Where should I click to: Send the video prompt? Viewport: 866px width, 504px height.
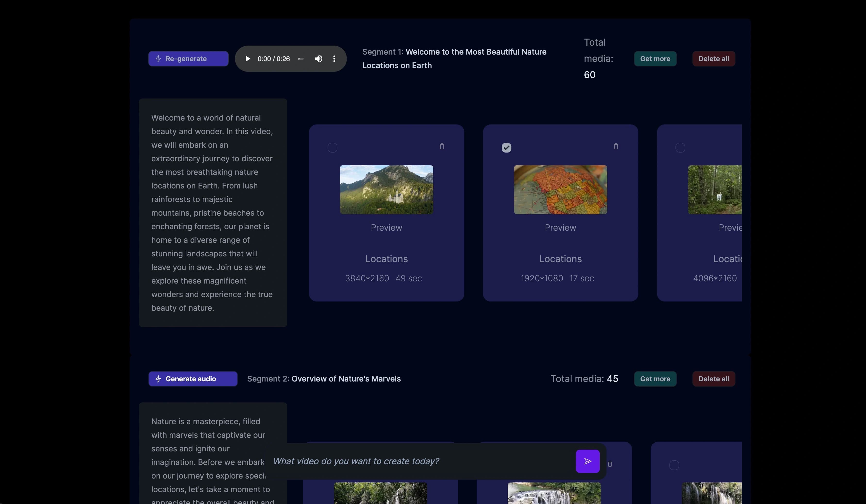point(588,461)
